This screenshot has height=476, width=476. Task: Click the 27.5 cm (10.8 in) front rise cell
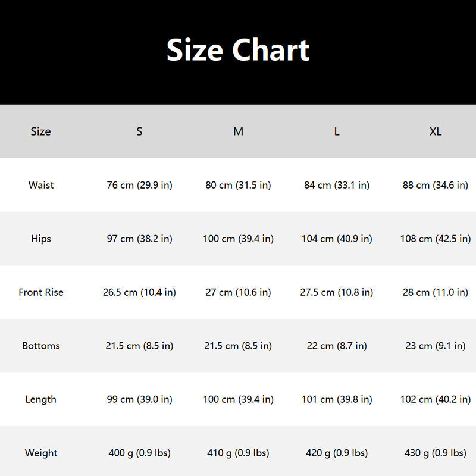click(x=337, y=292)
